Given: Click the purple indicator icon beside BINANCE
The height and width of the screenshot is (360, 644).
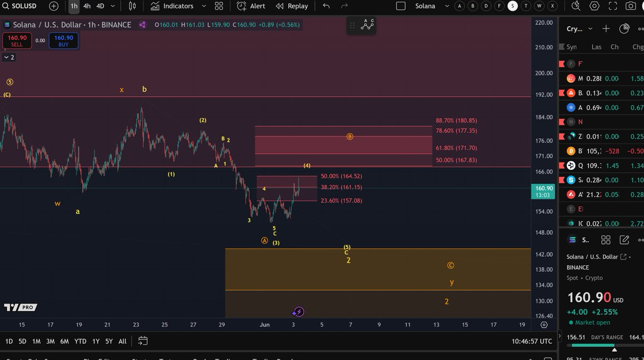Looking at the screenshot, I should pos(142,25).
